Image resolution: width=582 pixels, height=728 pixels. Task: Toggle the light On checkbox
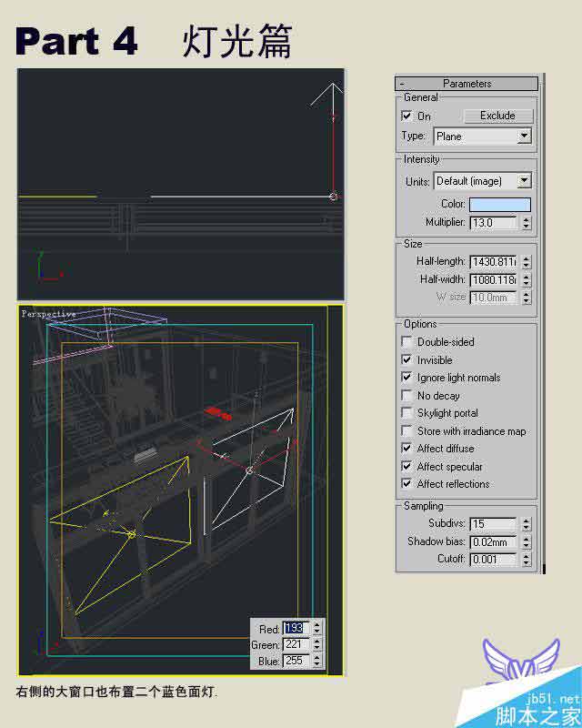point(406,116)
